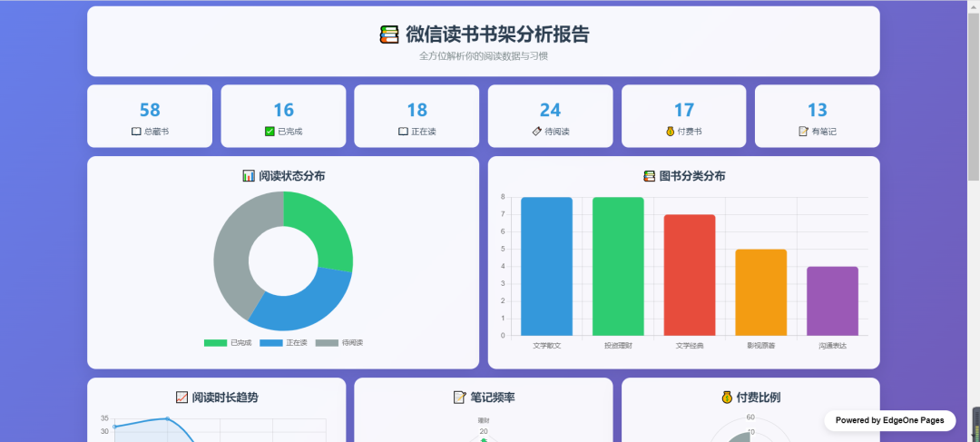Click the open book icon next to 总藏书

click(136, 132)
